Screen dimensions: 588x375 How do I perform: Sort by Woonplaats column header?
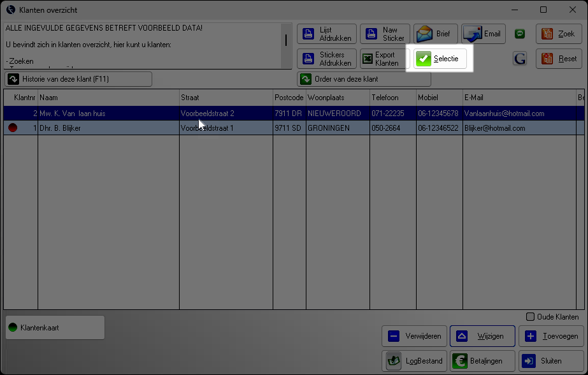click(338, 98)
